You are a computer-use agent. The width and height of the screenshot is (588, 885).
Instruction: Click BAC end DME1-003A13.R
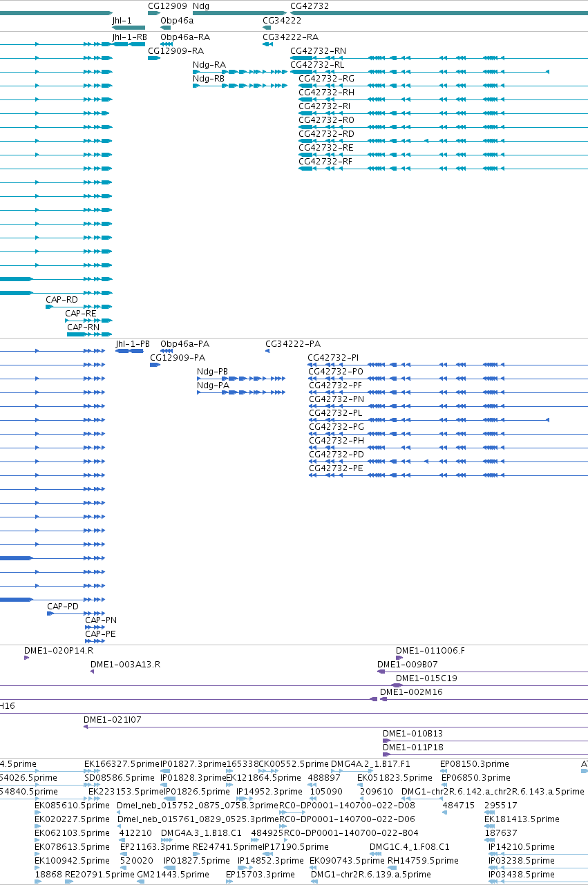125,665
